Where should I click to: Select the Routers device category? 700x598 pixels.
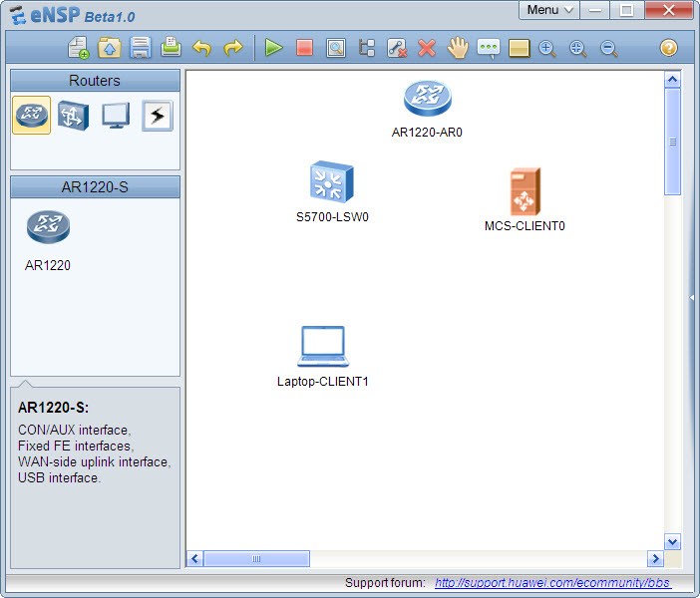point(32,116)
